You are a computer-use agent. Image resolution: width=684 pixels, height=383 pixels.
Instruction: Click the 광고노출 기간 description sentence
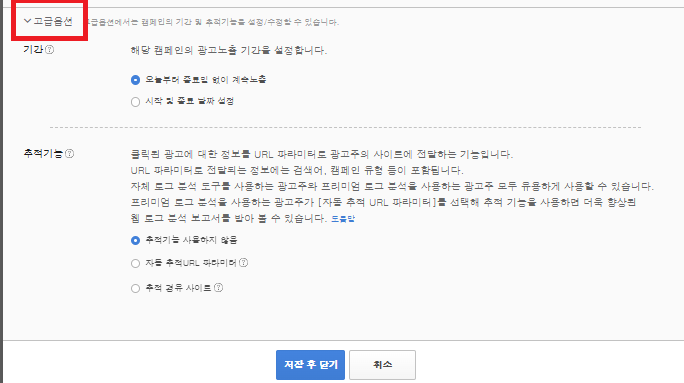click(x=229, y=50)
